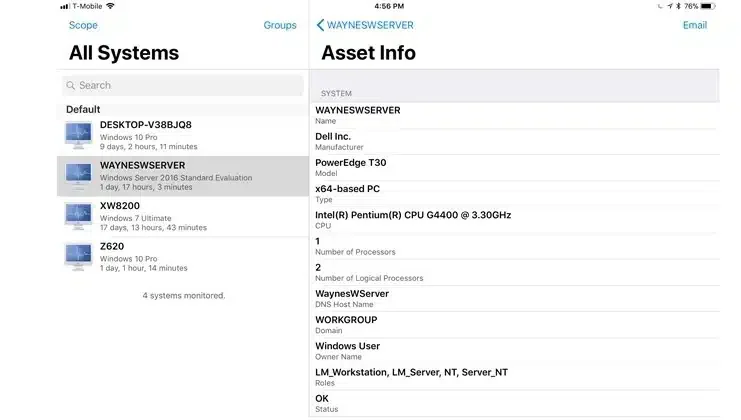Tap the battery icon in status bar
This screenshot has width=741, height=420.
[707, 6]
